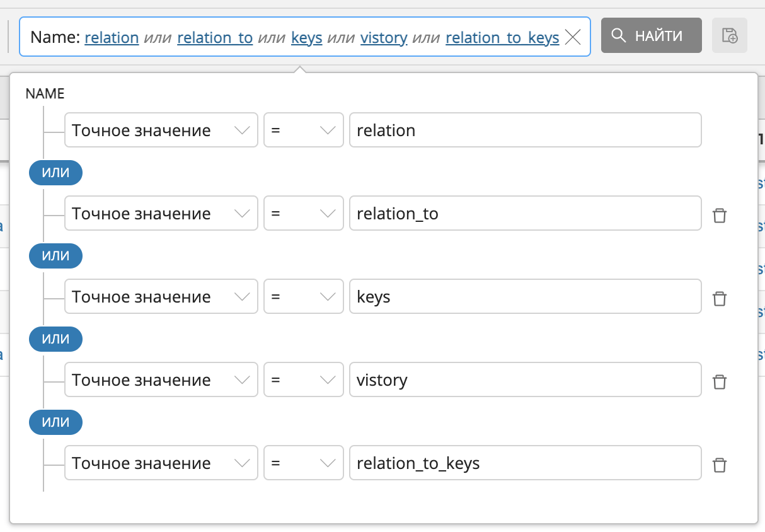Toggle the first ИЛИ operator badge
765x532 pixels.
[x=55, y=173]
